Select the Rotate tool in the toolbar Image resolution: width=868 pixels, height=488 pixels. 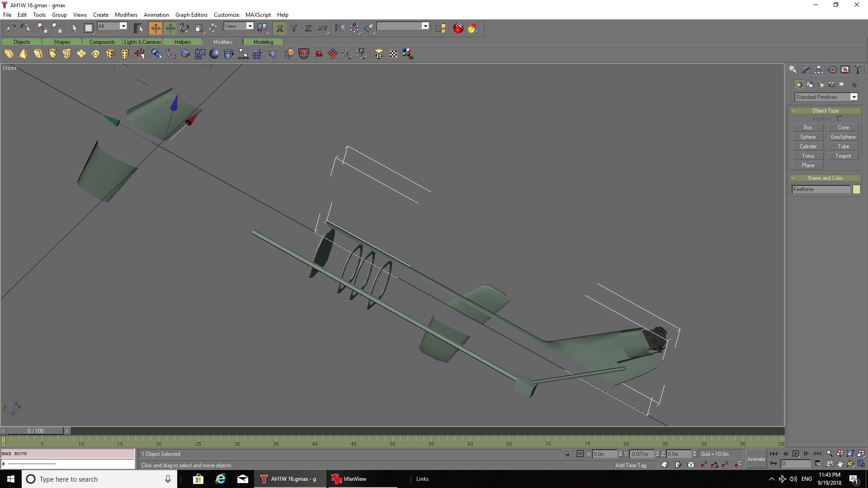tap(184, 28)
